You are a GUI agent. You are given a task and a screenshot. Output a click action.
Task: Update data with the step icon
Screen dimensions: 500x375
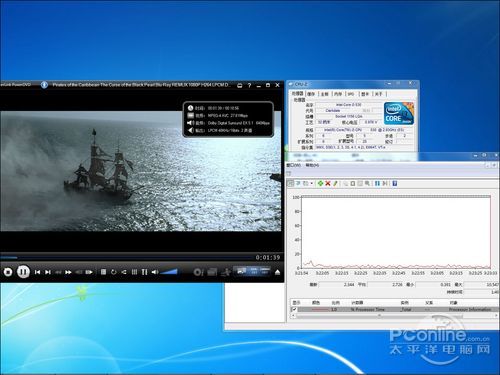(385, 183)
